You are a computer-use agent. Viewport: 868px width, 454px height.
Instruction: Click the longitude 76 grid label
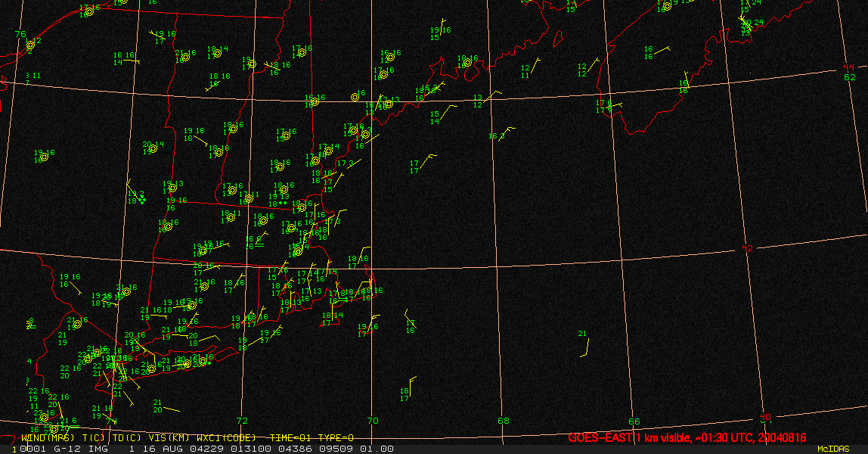coord(20,34)
